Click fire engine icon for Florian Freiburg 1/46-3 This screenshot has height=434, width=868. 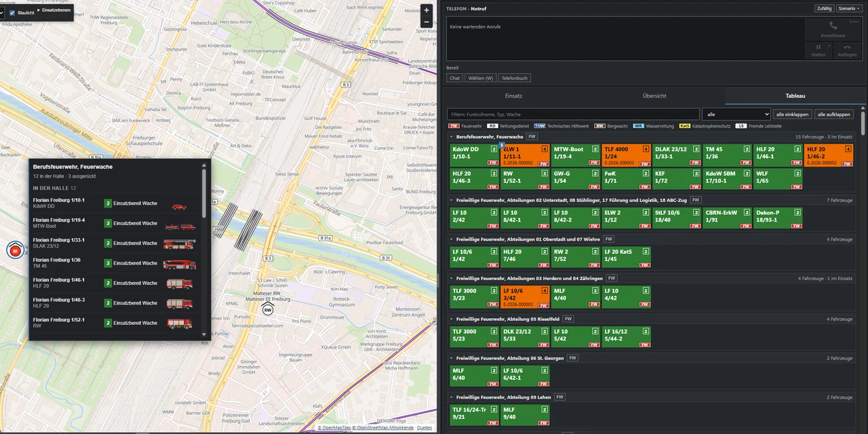pos(180,304)
